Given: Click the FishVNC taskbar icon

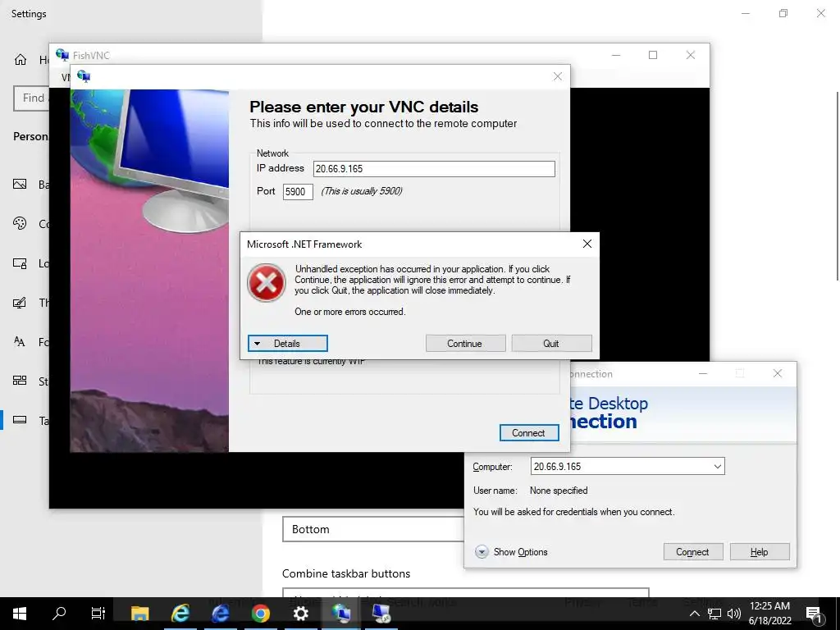Looking at the screenshot, I should click(340, 613).
